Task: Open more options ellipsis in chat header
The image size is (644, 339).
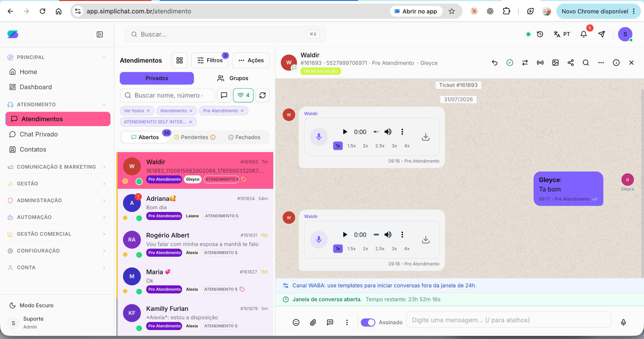Action: coord(601,63)
